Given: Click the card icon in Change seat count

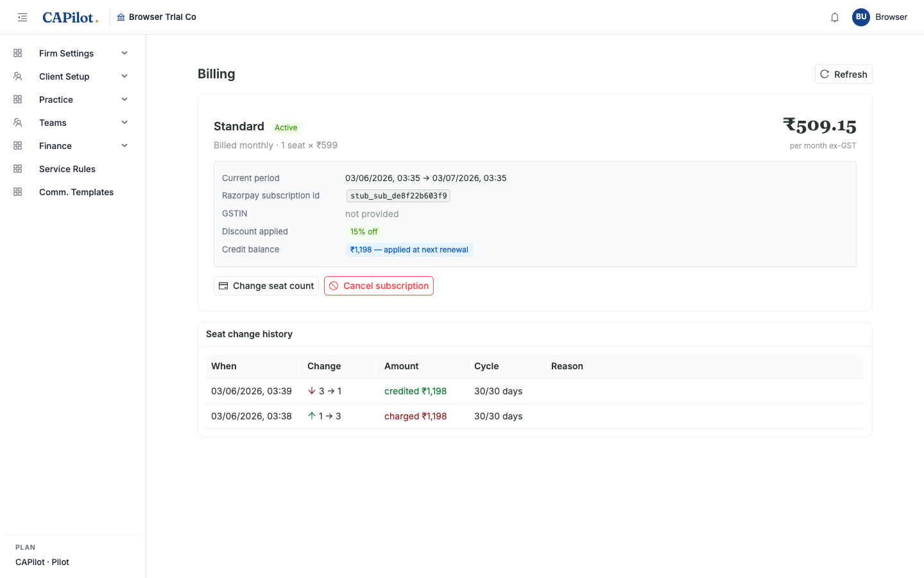Looking at the screenshot, I should (x=223, y=286).
